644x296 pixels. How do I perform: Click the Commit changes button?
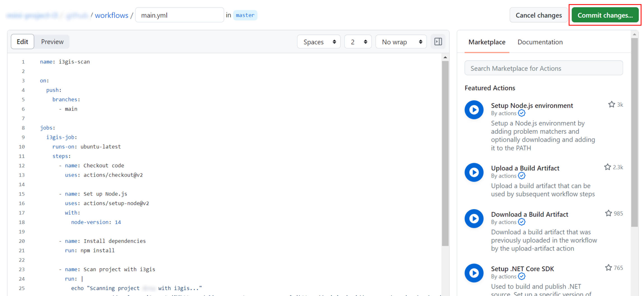pyautogui.click(x=605, y=15)
